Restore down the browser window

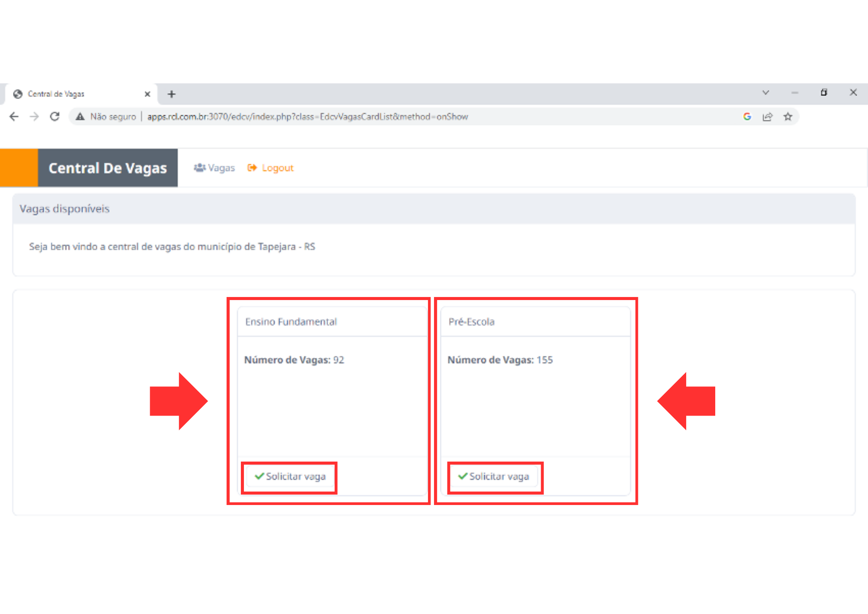(x=824, y=92)
